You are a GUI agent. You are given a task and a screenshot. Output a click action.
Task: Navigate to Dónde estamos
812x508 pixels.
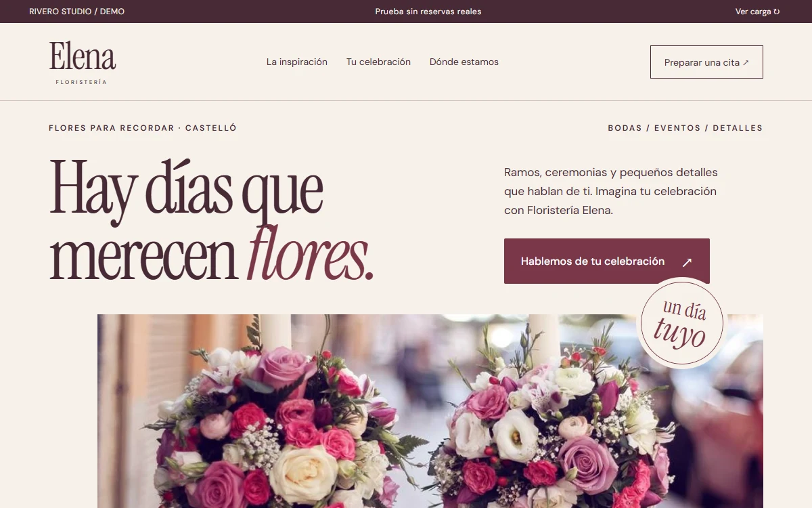pos(464,62)
